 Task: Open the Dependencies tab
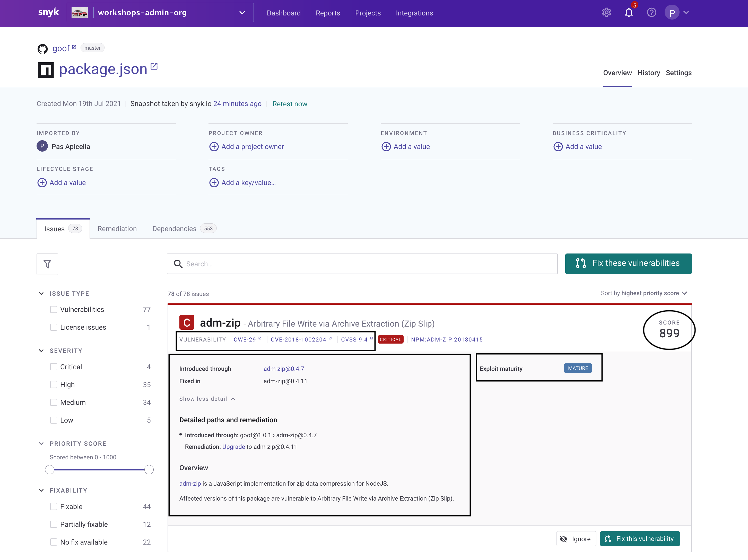(x=184, y=229)
